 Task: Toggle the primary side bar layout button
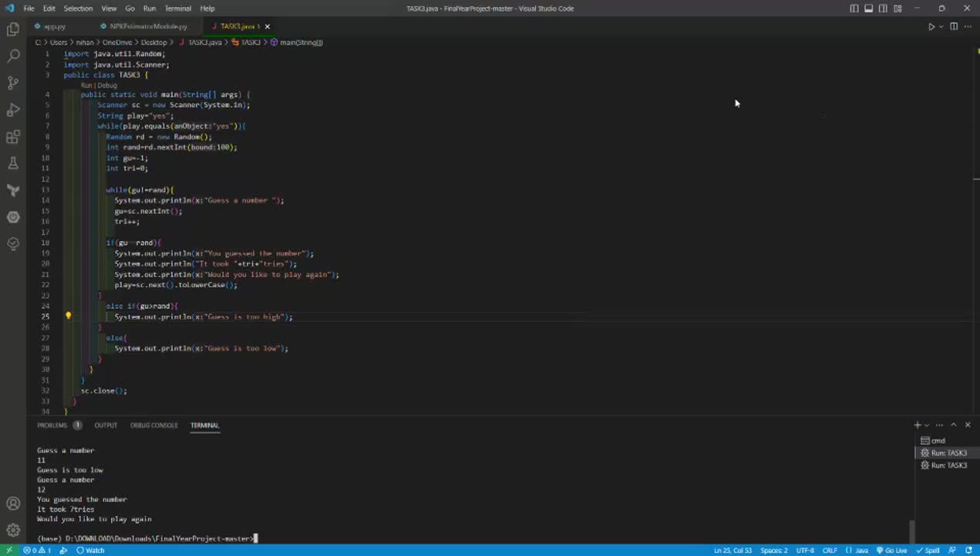854,8
